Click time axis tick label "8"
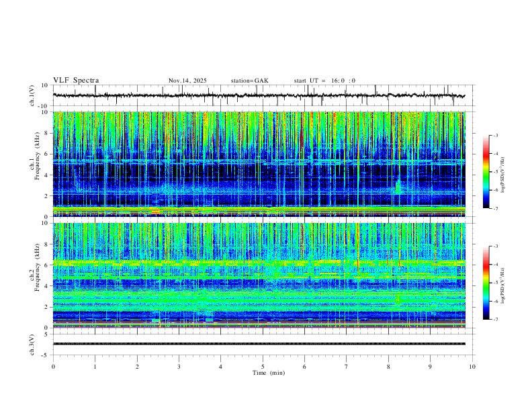 pyautogui.click(x=388, y=367)
